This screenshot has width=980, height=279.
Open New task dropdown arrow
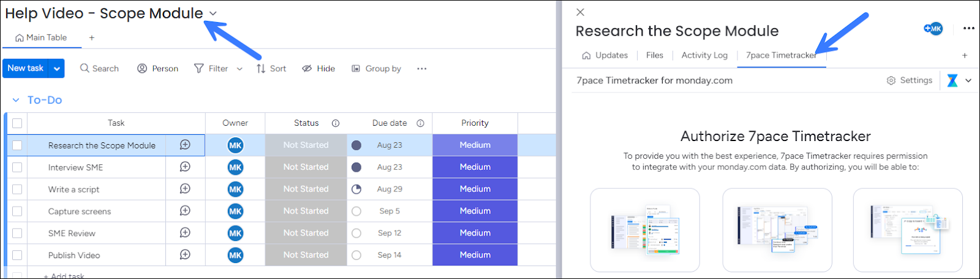(57, 69)
